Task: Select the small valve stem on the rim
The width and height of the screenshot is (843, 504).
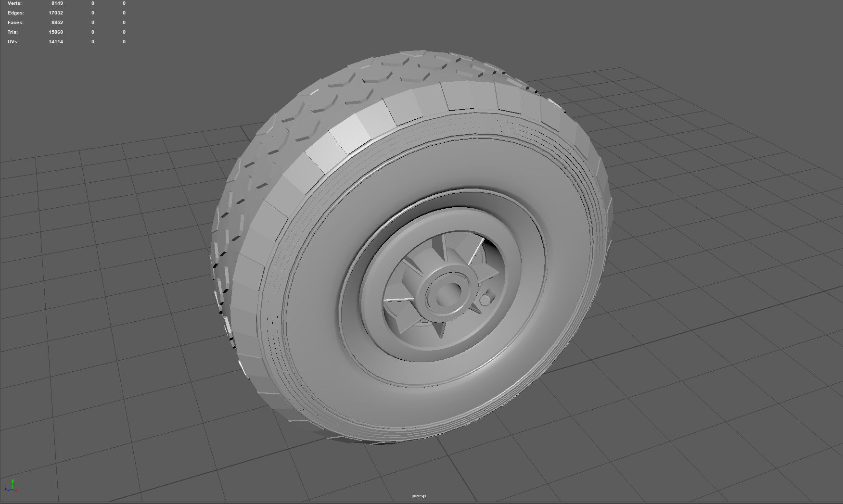Action: 486,298
